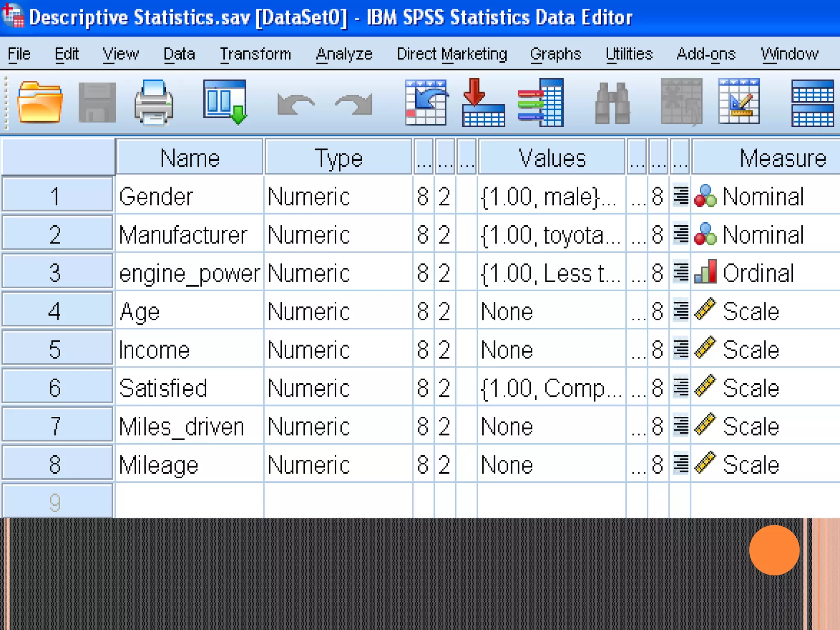
Task: Click the Recall recently used dialogs icon
Action: tap(225, 103)
